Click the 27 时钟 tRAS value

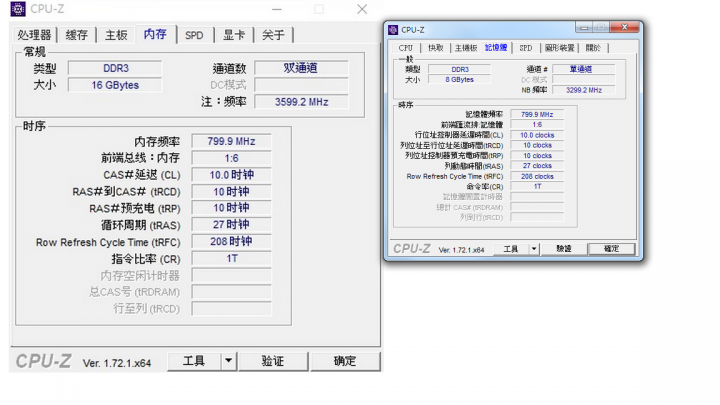tap(231, 225)
